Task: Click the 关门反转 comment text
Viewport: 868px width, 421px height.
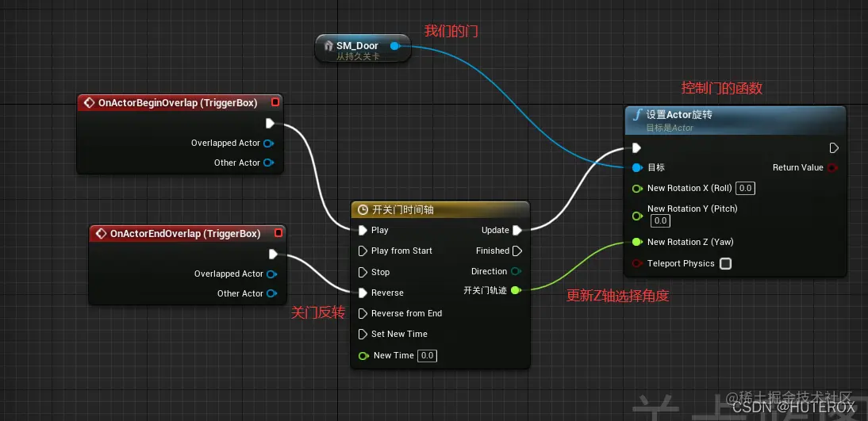Action: [317, 313]
